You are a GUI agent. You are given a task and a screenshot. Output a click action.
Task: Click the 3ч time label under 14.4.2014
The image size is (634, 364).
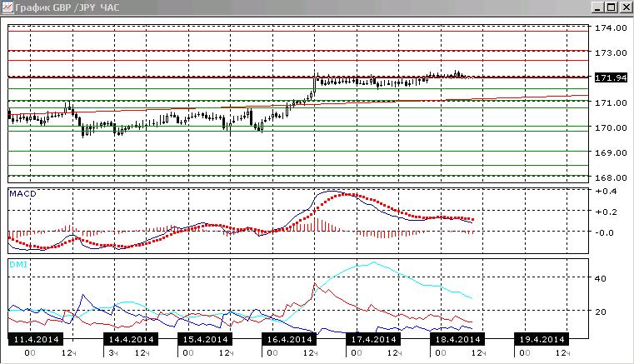pyautogui.click(x=112, y=353)
